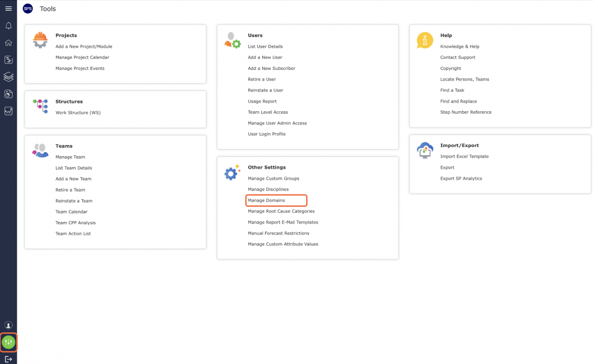The width and height of the screenshot is (598, 364).
Task: Open Manual Forecast Restrictions
Action: [279, 233]
